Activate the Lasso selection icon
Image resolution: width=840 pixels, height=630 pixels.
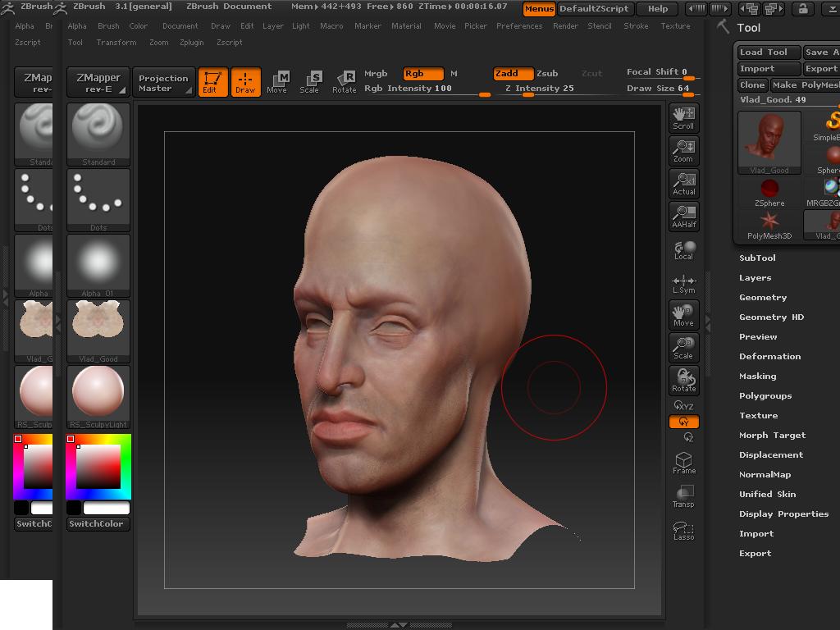pyautogui.click(x=683, y=529)
